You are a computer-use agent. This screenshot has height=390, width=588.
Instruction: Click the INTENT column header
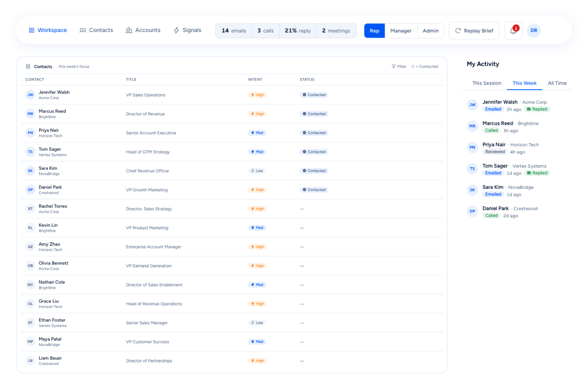tap(255, 80)
